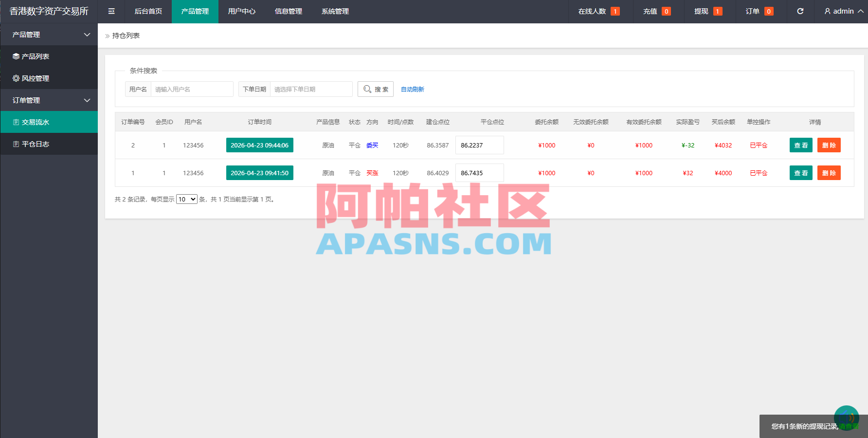868x438 pixels.
Task: Click 查看 for order 1
Action: point(801,173)
